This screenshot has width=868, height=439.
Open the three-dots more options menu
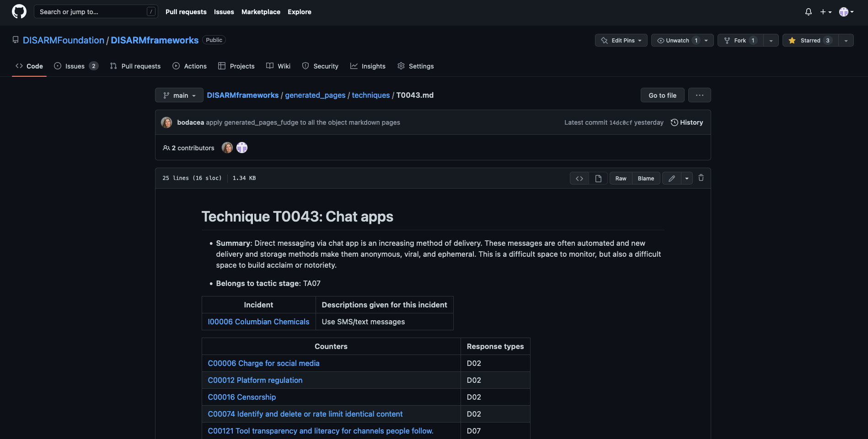point(699,95)
